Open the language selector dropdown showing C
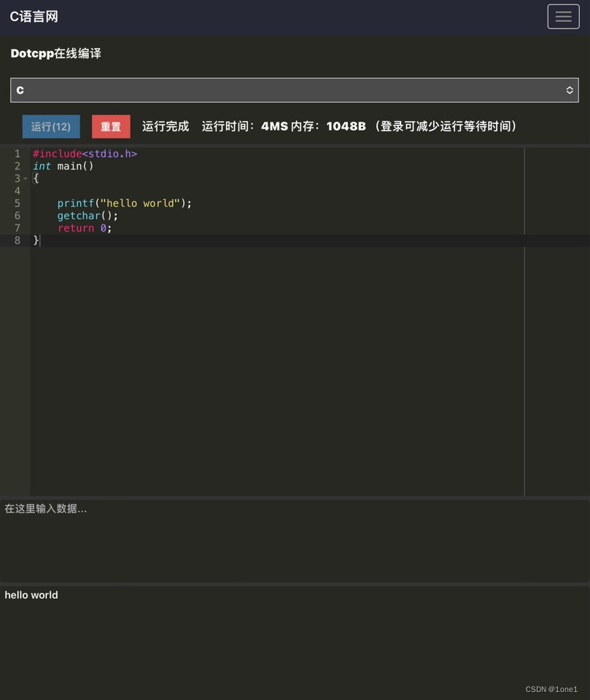 coord(295,90)
